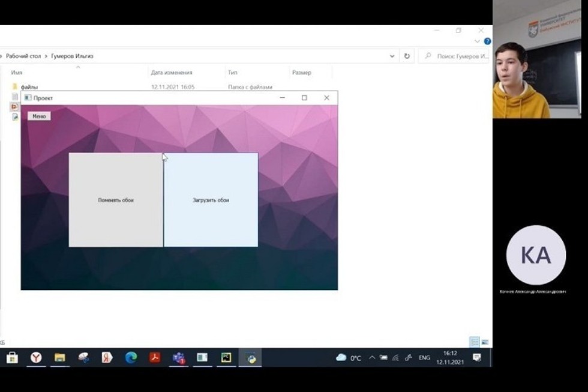Image resolution: width=588 pixels, height=392 pixels.
Task: Click the Загрузить обои button
Action: [x=211, y=200]
